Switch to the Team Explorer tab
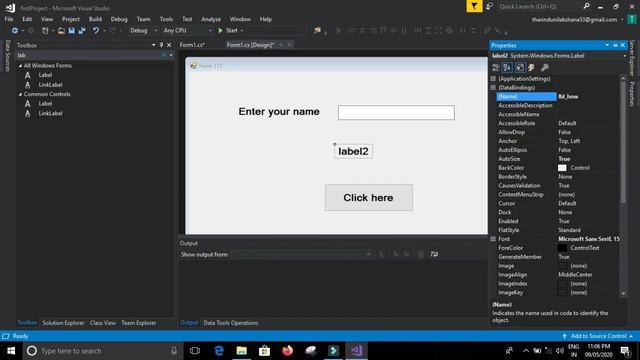The height and width of the screenshot is (360, 640). pyautogui.click(x=139, y=323)
